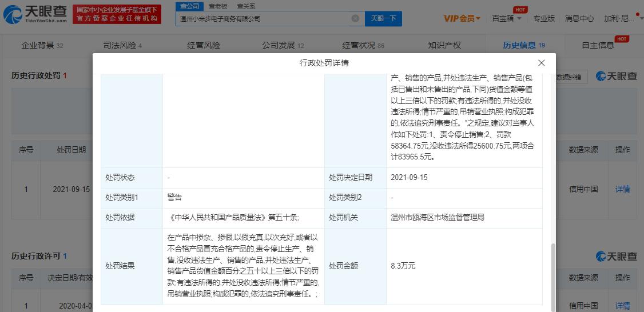644x312 pixels.
Task: Open the 知识产权 tab
Action: 444,46
